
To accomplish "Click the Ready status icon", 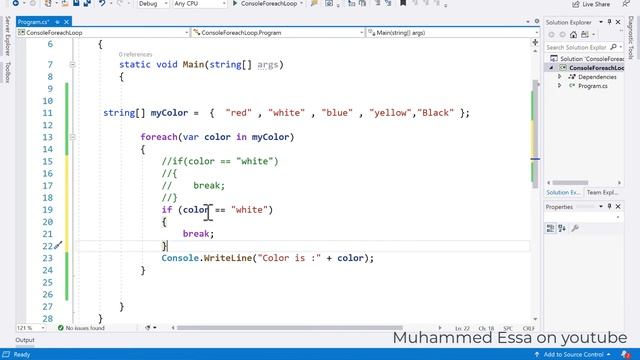I will pyautogui.click(x=6, y=354).
